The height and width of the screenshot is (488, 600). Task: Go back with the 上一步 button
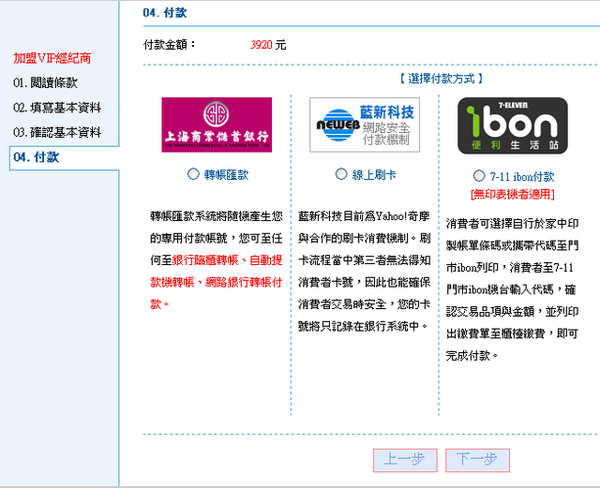405,460
